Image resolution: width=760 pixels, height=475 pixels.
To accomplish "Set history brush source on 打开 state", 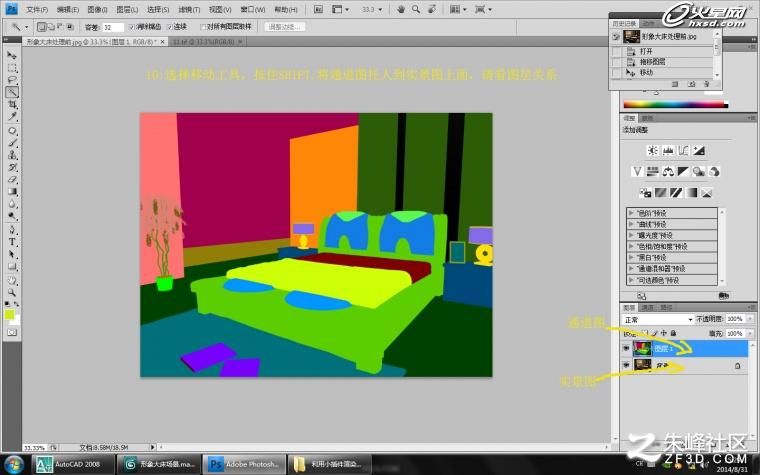I will (616, 51).
